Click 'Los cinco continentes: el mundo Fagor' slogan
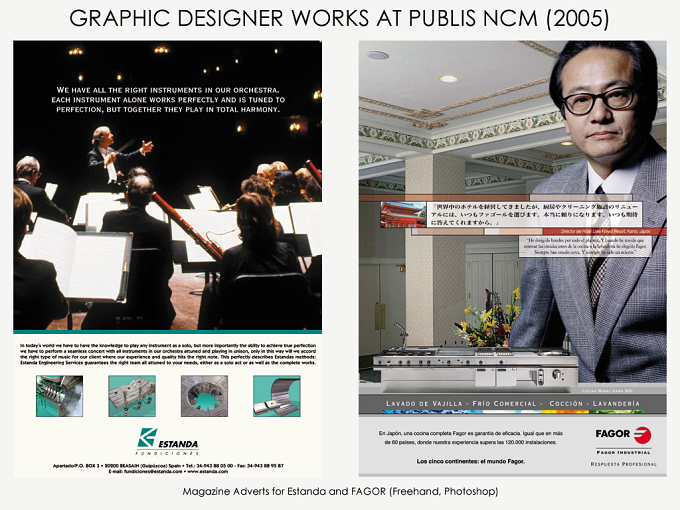 tap(471, 461)
